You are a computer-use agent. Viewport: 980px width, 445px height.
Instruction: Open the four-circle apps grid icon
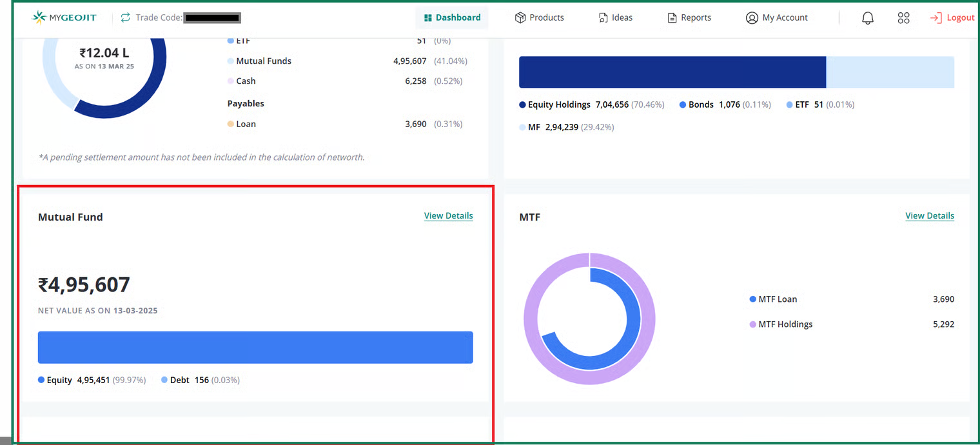[903, 18]
